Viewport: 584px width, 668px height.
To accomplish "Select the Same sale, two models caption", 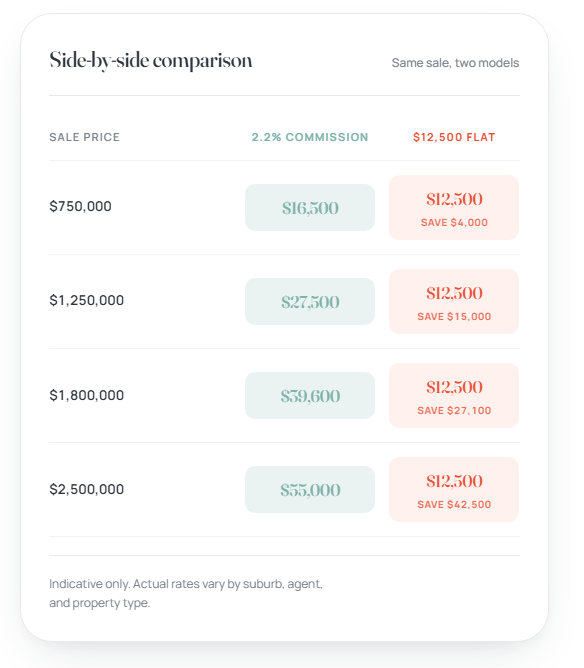I will coord(455,63).
